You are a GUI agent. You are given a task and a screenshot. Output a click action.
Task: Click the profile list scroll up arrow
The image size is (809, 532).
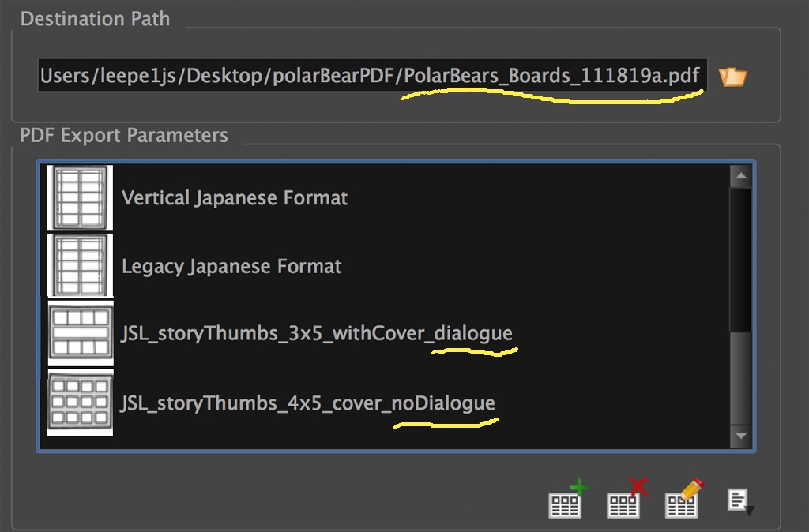click(x=740, y=177)
